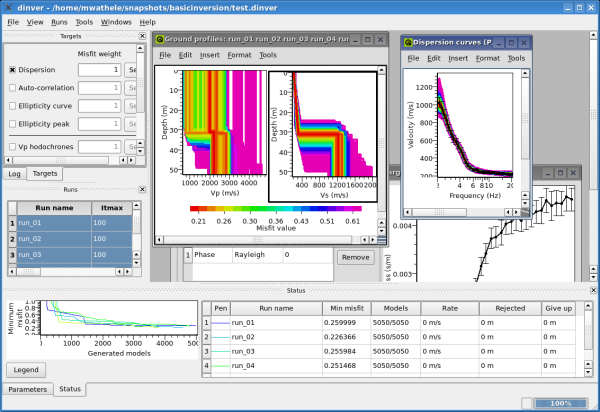
Task: Enable the Ellipticity peak target
Action: (12, 124)
